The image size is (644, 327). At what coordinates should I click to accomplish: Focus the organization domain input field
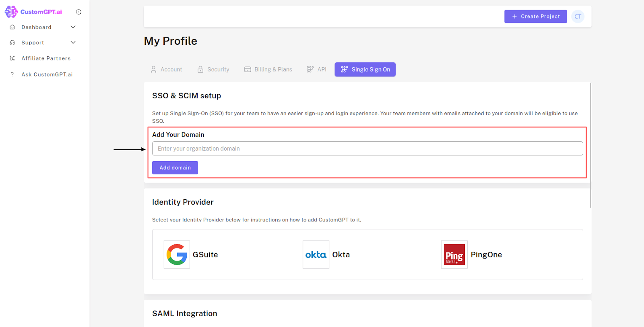tap(367, 149)
